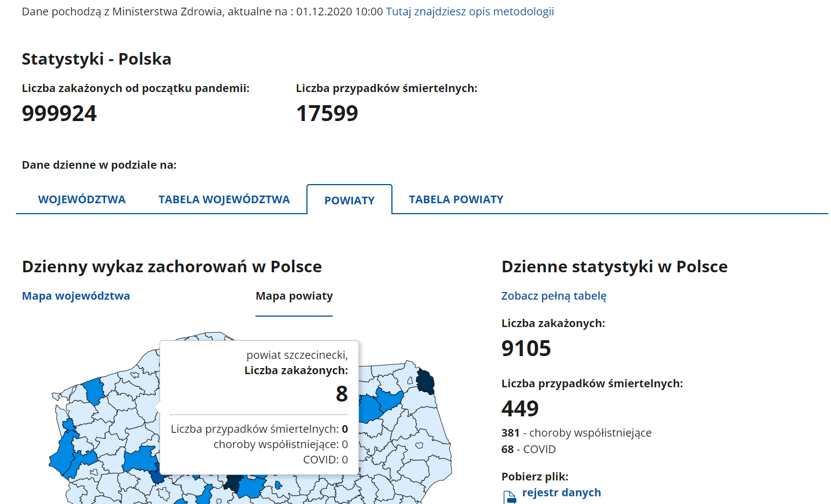Click the dark navy county in northeast Poland
Image resolution: width=831 pixels, height=504 pixels.
point(425,381)
